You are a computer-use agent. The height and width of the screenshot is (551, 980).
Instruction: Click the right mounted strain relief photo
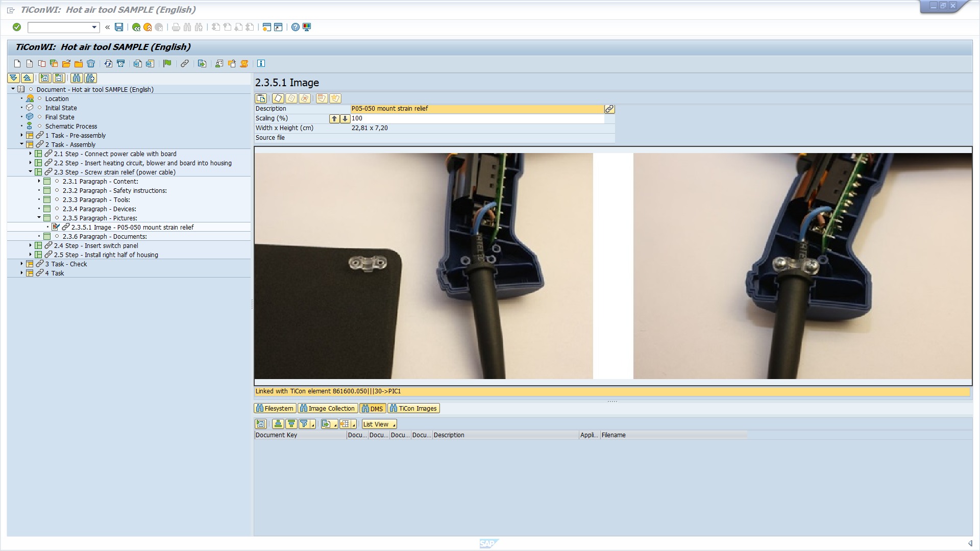coord(802,266)
